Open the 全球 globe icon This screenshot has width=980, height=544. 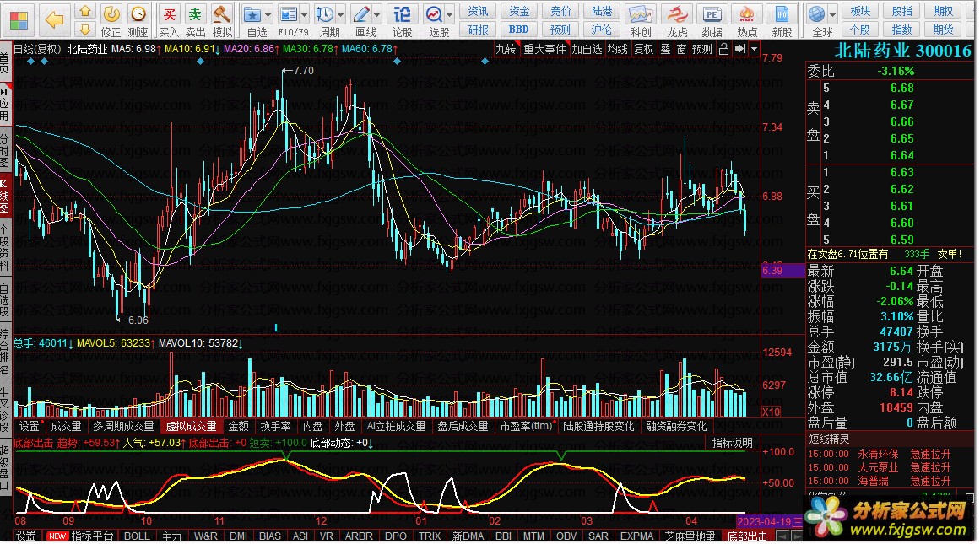pos(816,13)
